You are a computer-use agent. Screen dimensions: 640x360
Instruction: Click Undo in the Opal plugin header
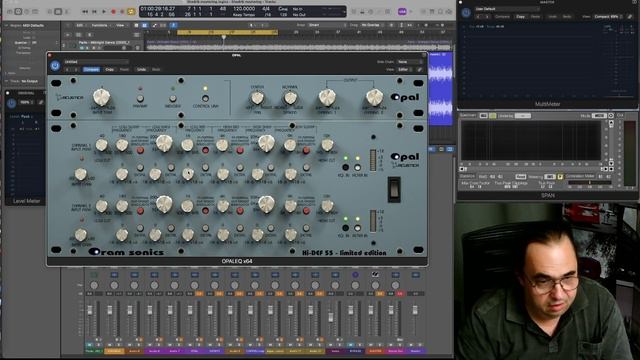(141, 69)
